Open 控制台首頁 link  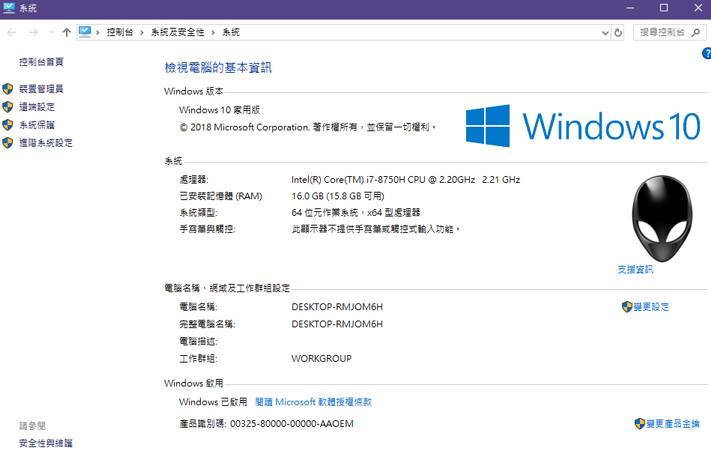click(41, 62)
